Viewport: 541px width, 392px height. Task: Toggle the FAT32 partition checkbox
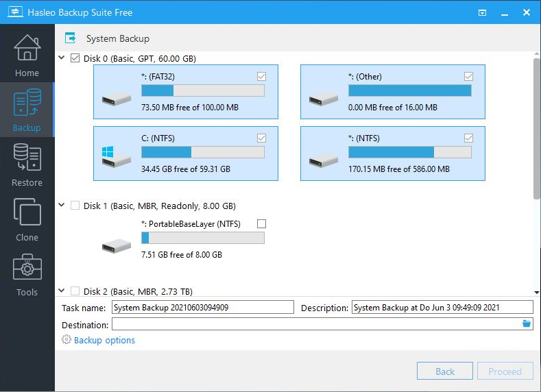point(261,76)
